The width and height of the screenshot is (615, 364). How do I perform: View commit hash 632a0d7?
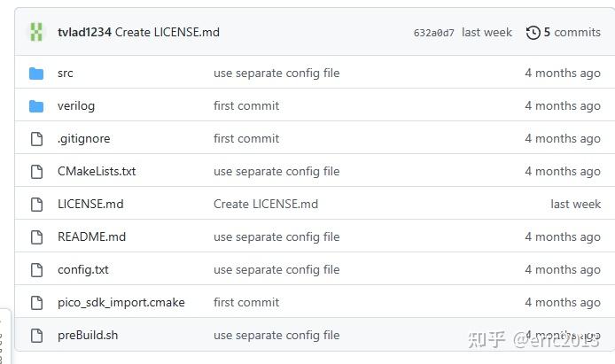coord(434,33)
